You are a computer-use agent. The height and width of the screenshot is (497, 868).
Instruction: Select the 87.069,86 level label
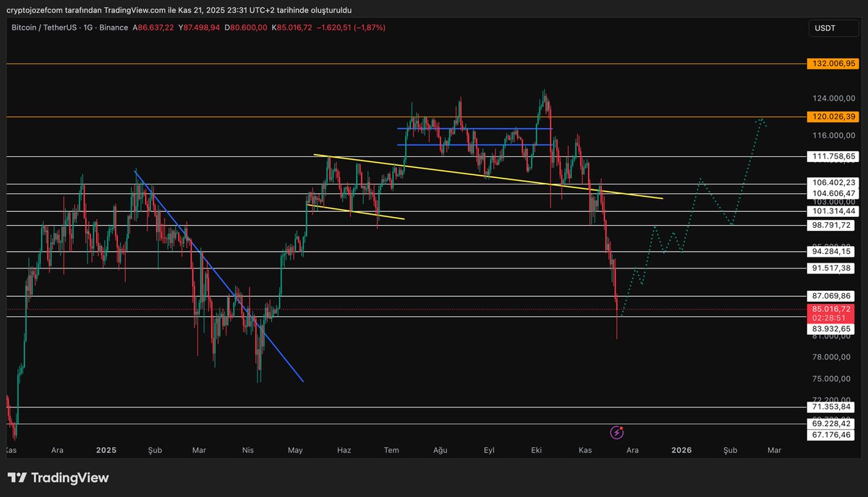pyautogui.click(x=830, y=297)
